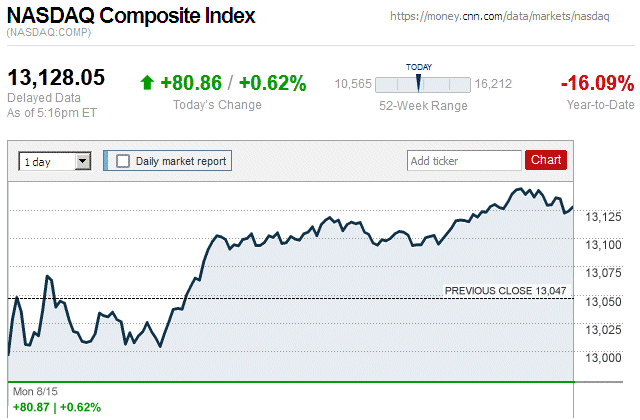This screenshot has width=640, height=420.
Task: Enable the Daily market report checkbox
Action: (123, 161)
